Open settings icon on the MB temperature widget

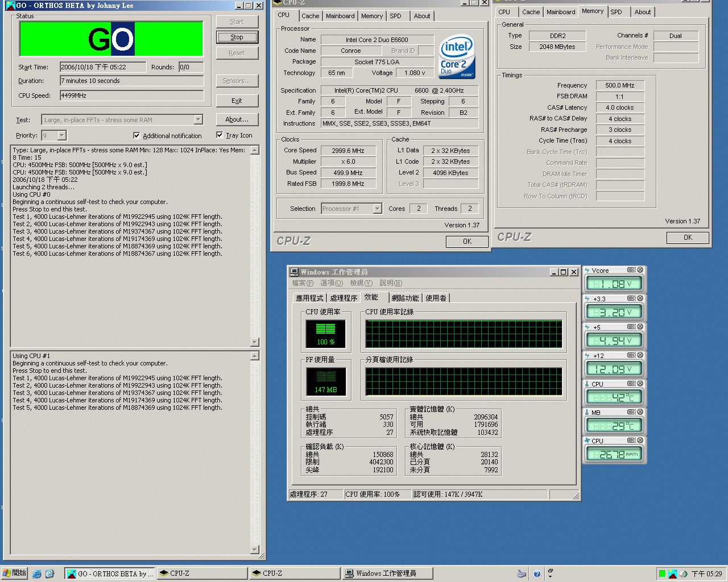click(x=631, y=412)
